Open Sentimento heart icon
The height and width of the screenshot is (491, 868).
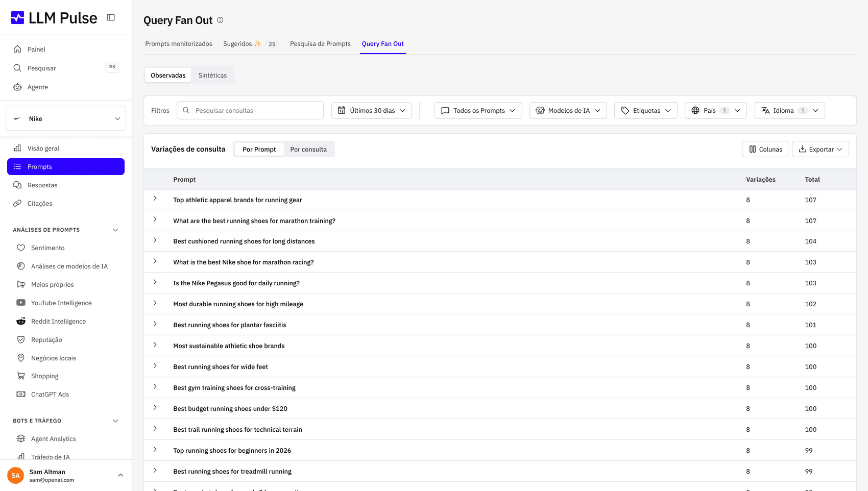[x=21, y=248]
